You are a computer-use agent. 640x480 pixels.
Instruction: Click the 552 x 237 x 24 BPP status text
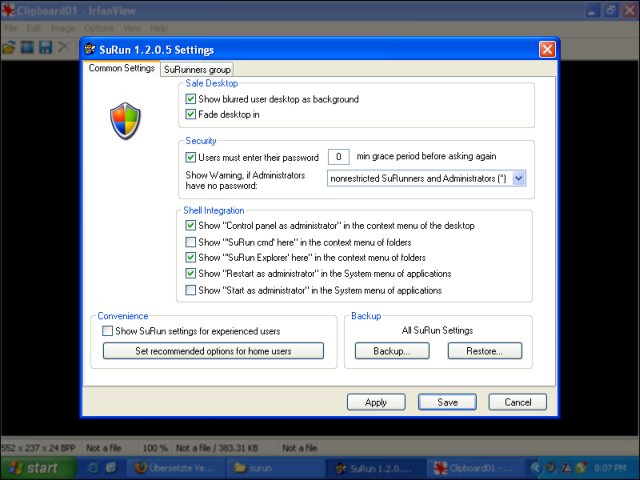tap(38, 448)
